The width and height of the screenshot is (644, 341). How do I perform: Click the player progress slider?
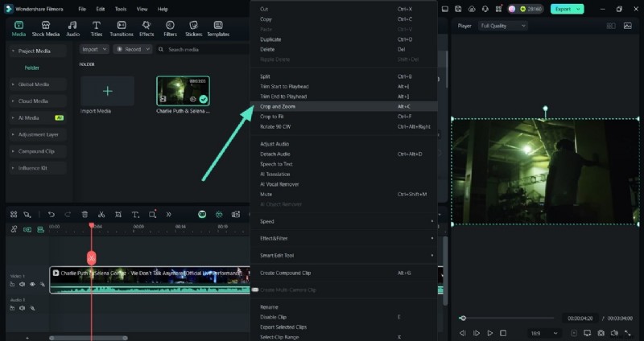pyautogui.click(x=507, y=318)
